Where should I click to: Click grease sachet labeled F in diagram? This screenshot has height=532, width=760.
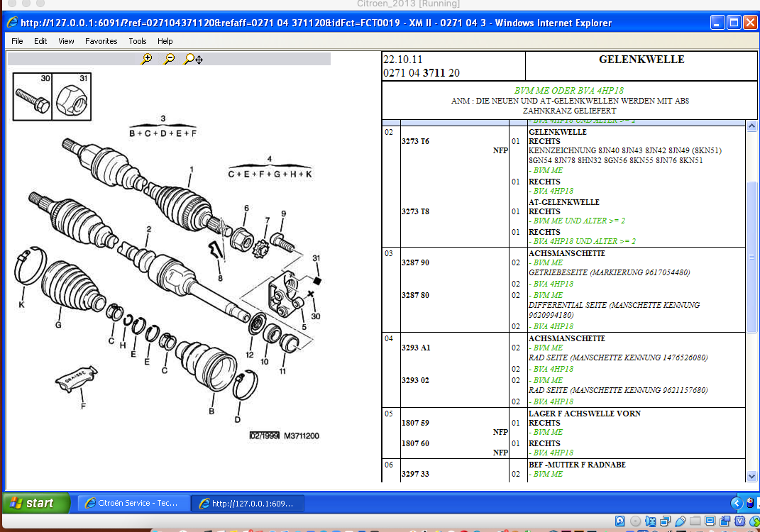[77, 379]
